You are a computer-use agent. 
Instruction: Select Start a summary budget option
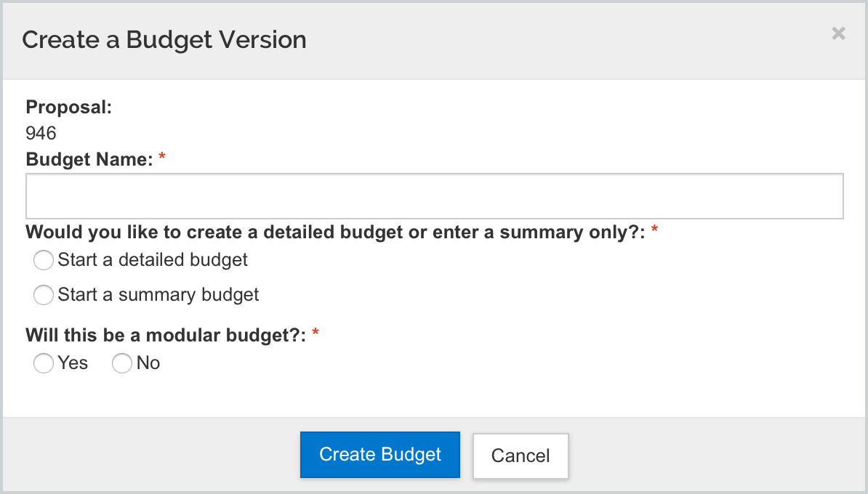click(x=43, y=295)
